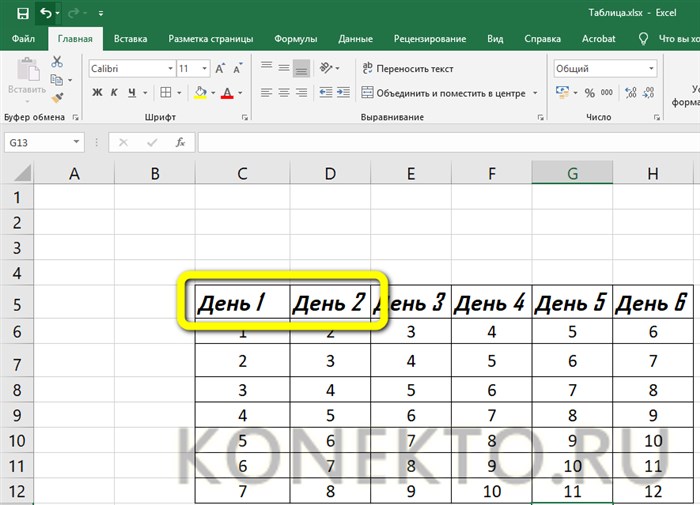This screenshot has height=505, width=700.
Task: Align text right
Action: tap(302, 92)
